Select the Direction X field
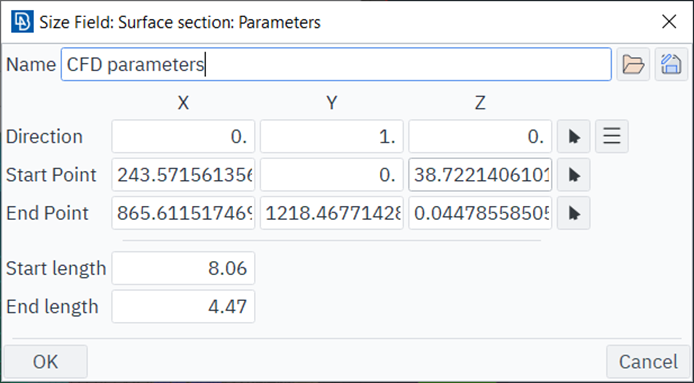The image size is (694, 383). 183,136
